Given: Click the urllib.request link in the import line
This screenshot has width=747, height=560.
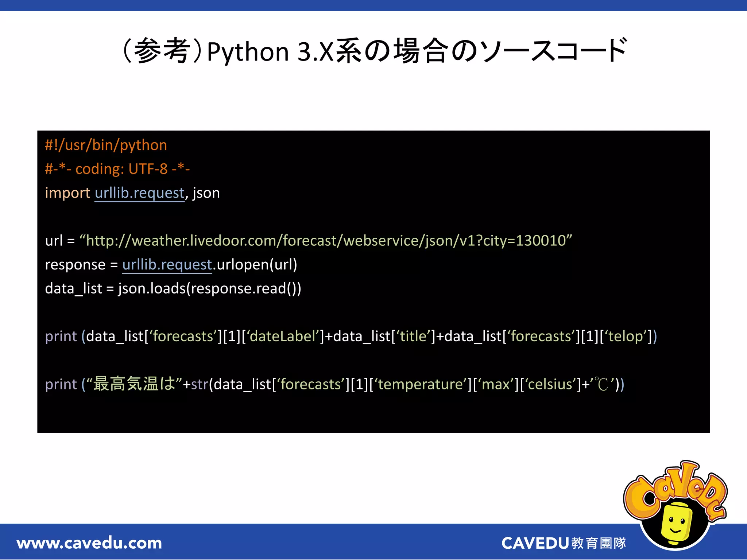Looking at the screenshot, I should point(140,193).
